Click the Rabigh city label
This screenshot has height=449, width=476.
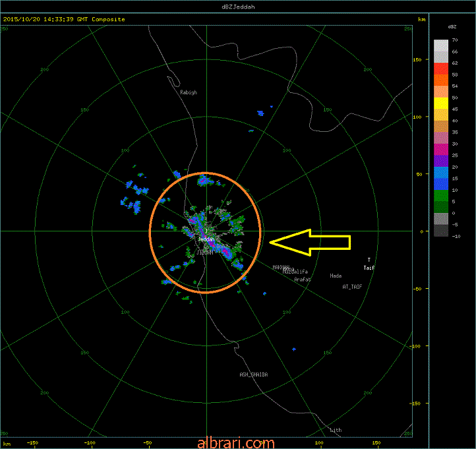(189, 92)
